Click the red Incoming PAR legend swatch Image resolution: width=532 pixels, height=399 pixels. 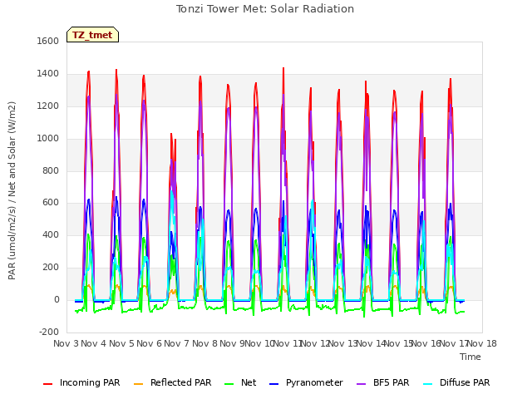48,384
